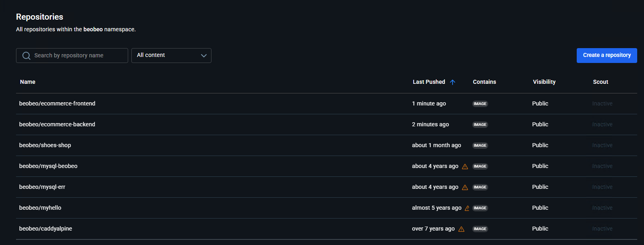The width and height of the screenshot is (644, 245).
Task: Click the search magnifier icon
Action: [x=26, y=56]
